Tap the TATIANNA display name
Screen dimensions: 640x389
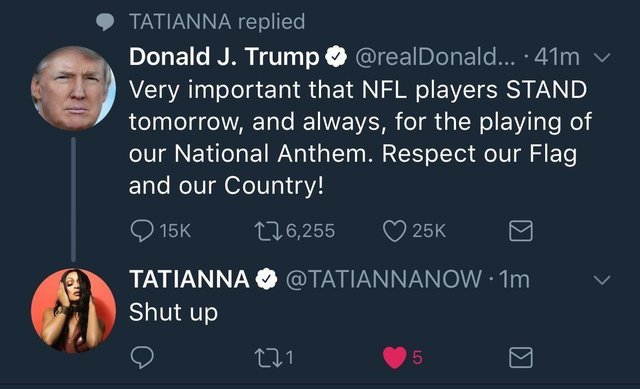pyautogui.click(x=189, y=279)
